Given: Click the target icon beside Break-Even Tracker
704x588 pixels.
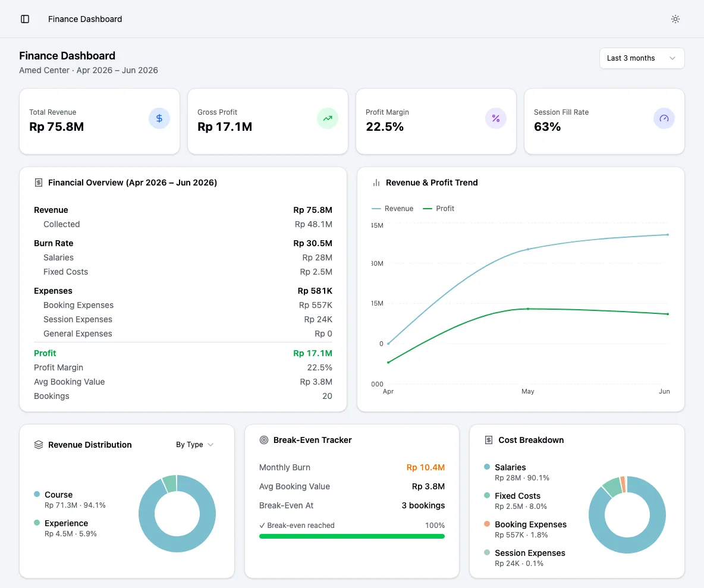Looking at the screenshot, I should pos(264,440).
